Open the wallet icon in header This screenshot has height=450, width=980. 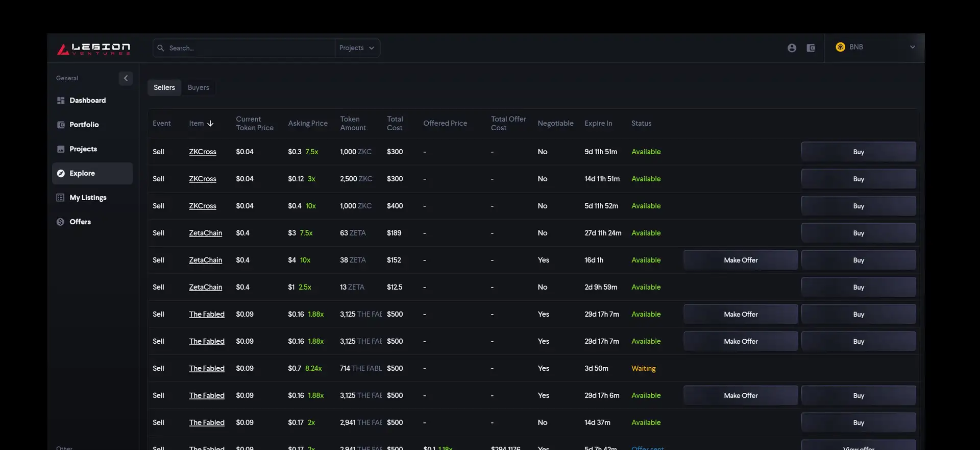pyautogui.click(x=811, y=48)
